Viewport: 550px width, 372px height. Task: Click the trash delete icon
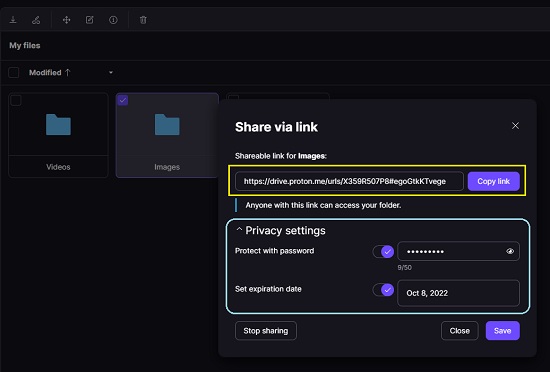pos(143,20)
